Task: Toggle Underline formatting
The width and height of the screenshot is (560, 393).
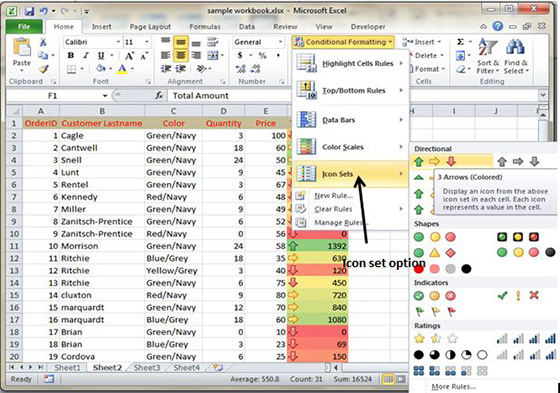Action: (x=101, y=55)
